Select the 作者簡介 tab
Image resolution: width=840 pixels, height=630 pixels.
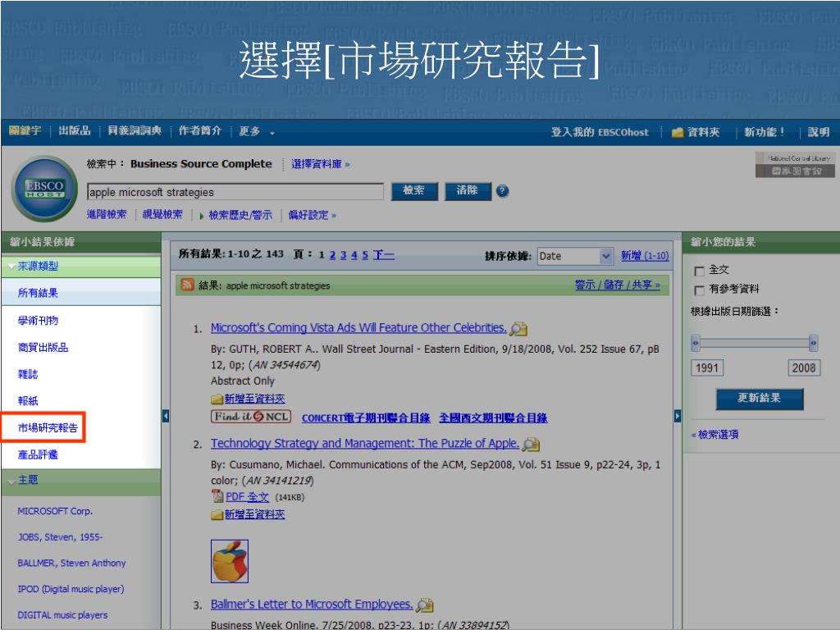coord(200,130)
